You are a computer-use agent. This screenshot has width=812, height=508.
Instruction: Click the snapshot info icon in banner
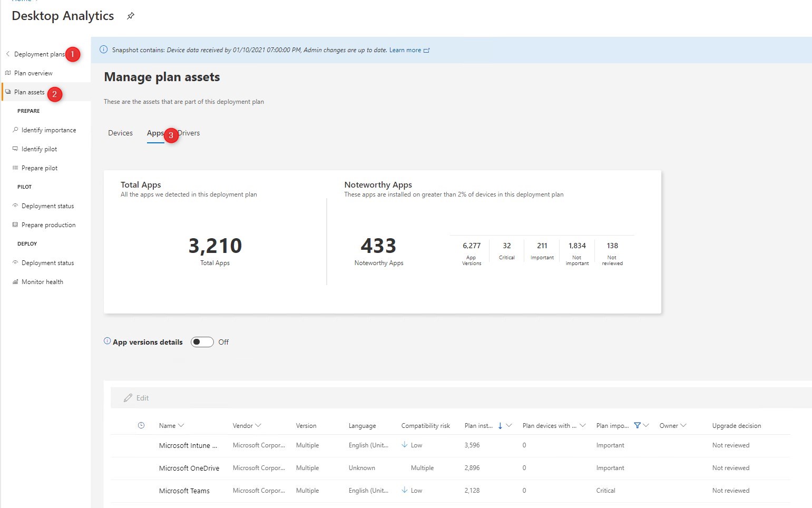point(104,50)
